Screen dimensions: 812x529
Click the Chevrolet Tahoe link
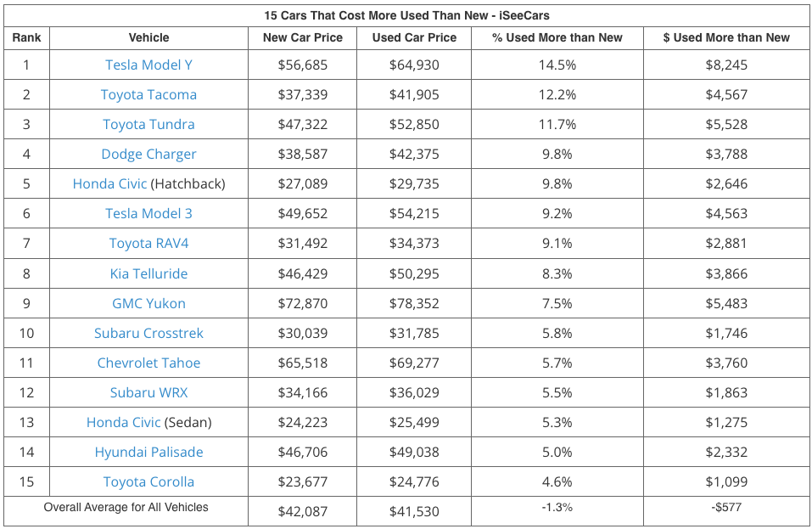pos(148,363)
